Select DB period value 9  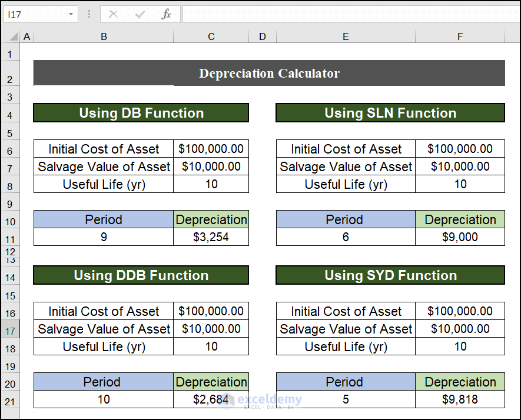104,236
